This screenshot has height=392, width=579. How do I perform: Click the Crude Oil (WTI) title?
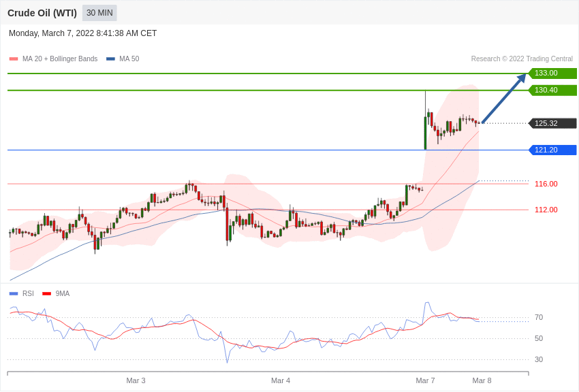(42, 13)
